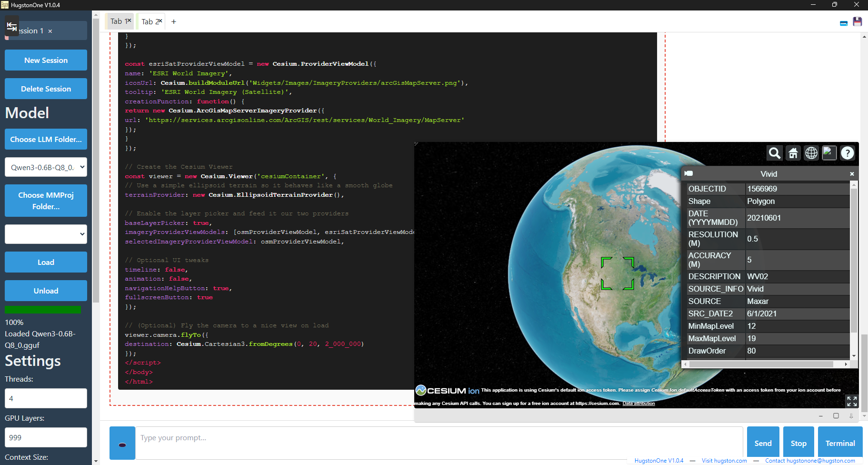
Task: Collapse the sidebar with the arrow icon
Action: (12, 26)
